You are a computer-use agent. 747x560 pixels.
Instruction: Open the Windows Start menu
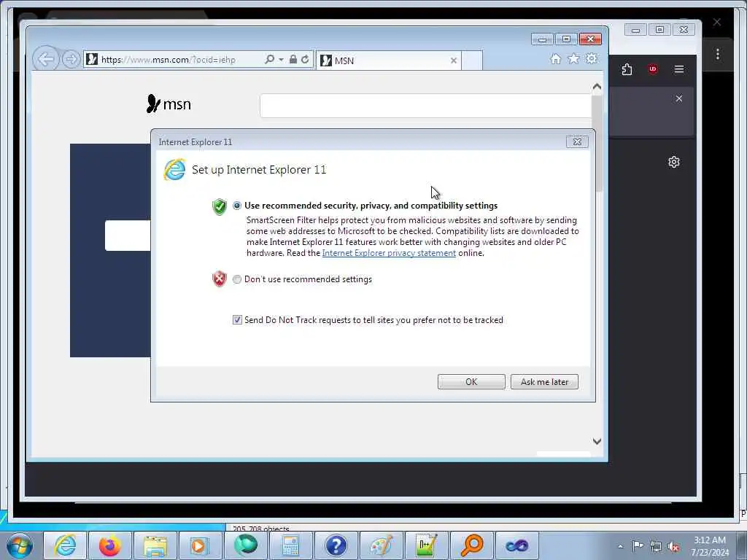(x=20, y=545)
